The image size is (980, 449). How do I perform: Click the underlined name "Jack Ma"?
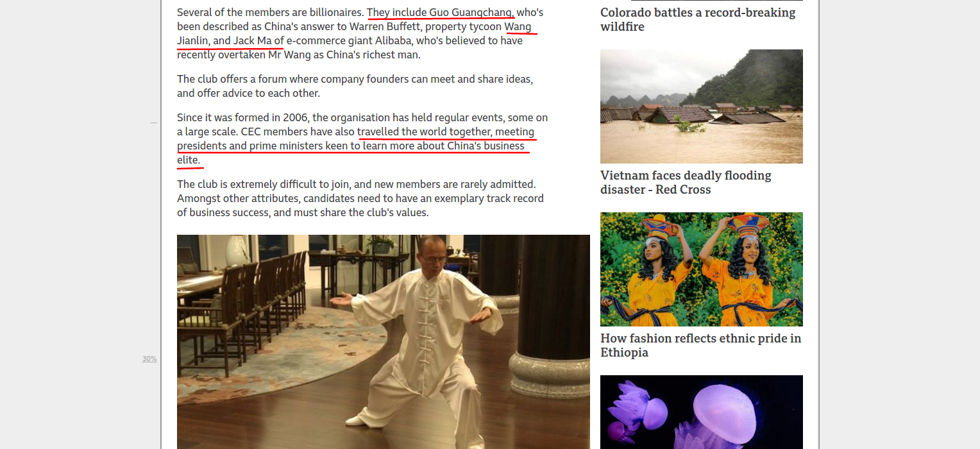(253, 40)
